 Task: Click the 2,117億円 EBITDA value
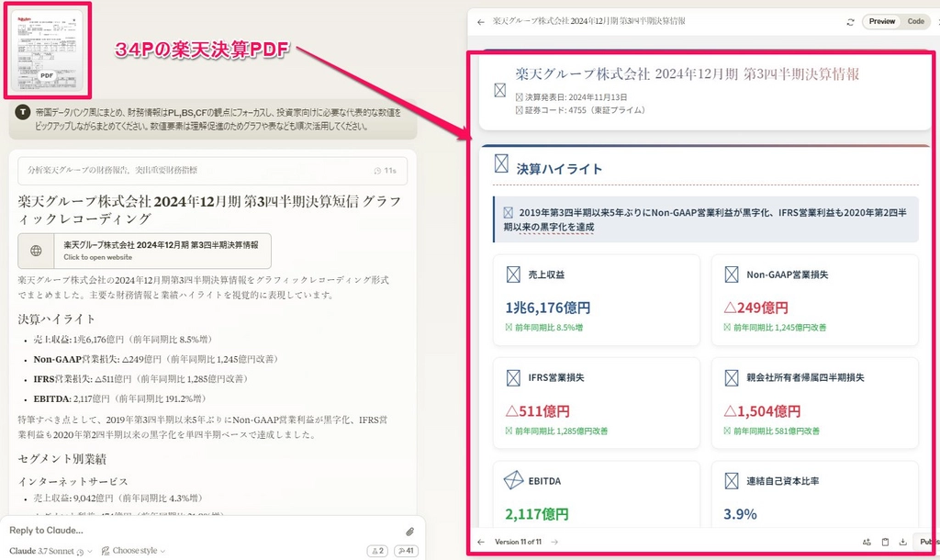click(536, 514)
